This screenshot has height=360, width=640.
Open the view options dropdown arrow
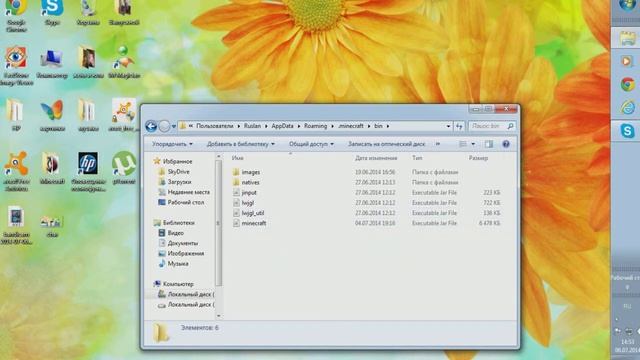click(x=473, y=144)
